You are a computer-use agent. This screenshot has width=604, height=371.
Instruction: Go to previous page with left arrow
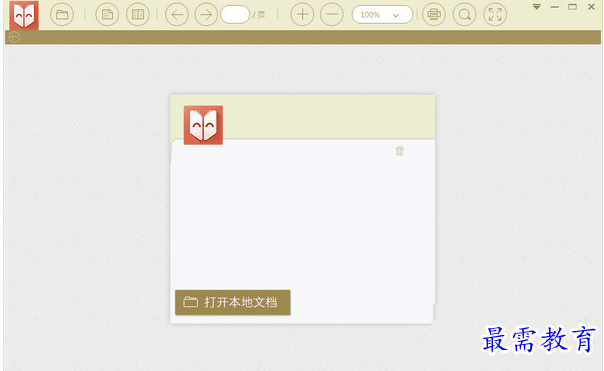(x=177, y=15)
